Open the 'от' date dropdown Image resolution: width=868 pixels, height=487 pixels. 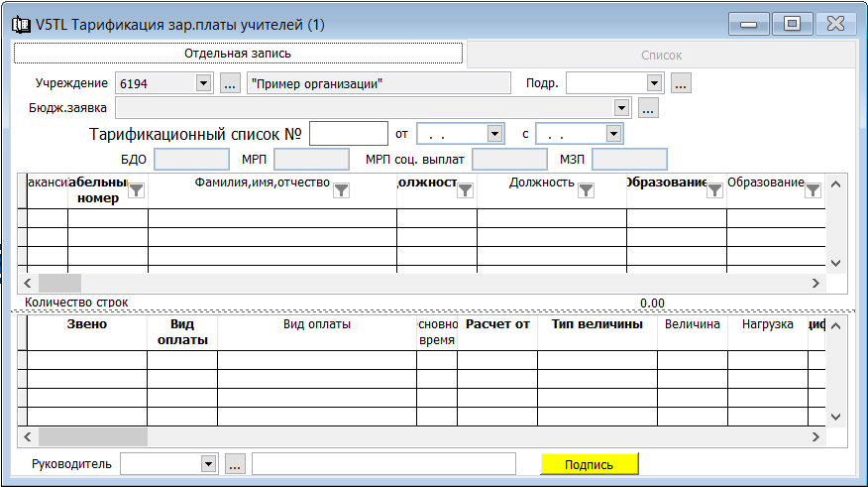494,133
